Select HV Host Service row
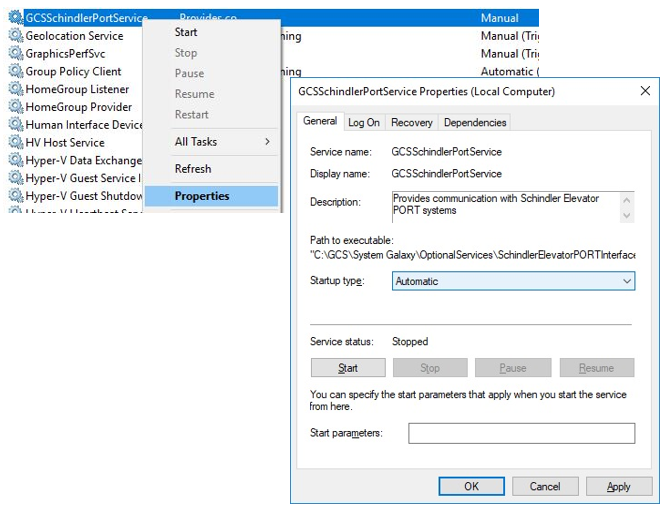The height and width of the screenshot is (507, 663). pyautogui.click(x=65, y=143)
